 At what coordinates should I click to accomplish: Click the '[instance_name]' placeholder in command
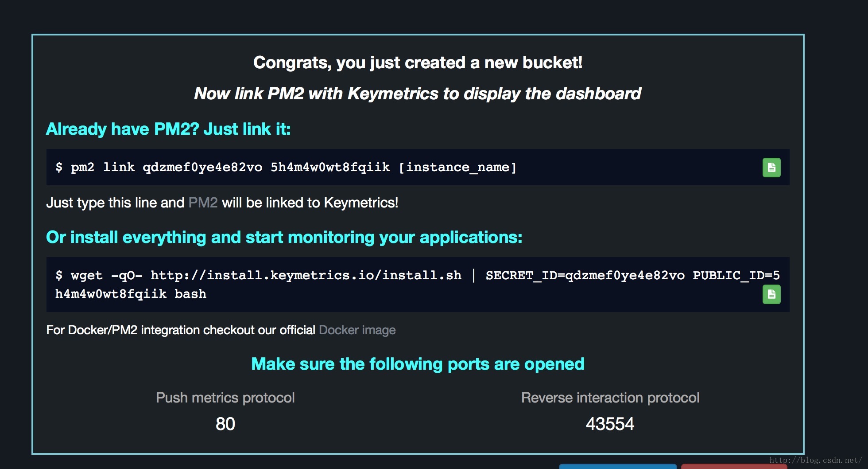(457, 168)
